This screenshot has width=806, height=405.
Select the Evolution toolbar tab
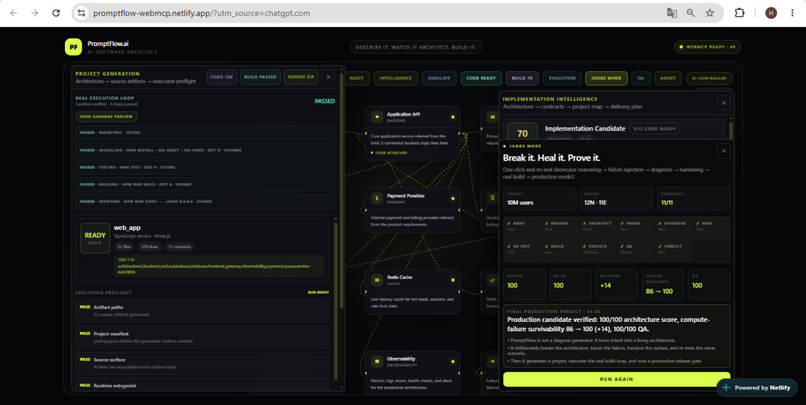pyautogui.click(x=562, y=78)
